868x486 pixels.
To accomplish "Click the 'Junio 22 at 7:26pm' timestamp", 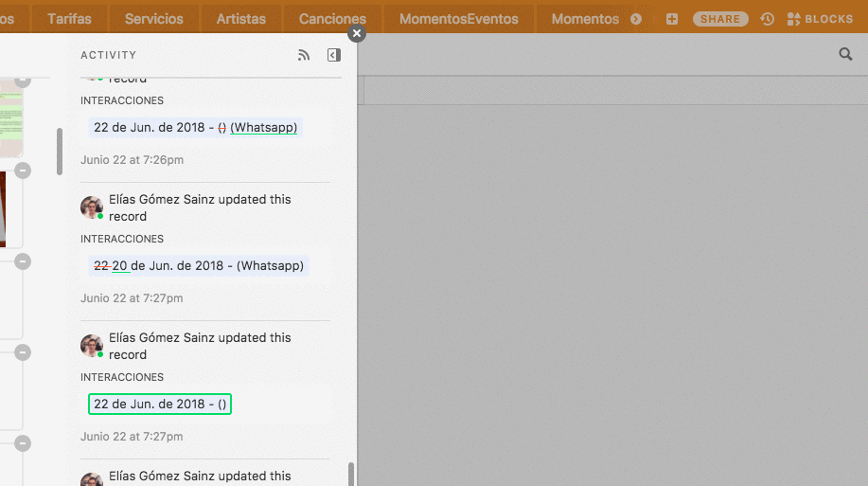I will click(132, 159).
